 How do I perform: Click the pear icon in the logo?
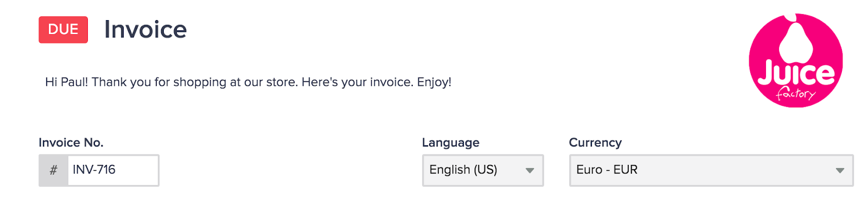(796, 39)
